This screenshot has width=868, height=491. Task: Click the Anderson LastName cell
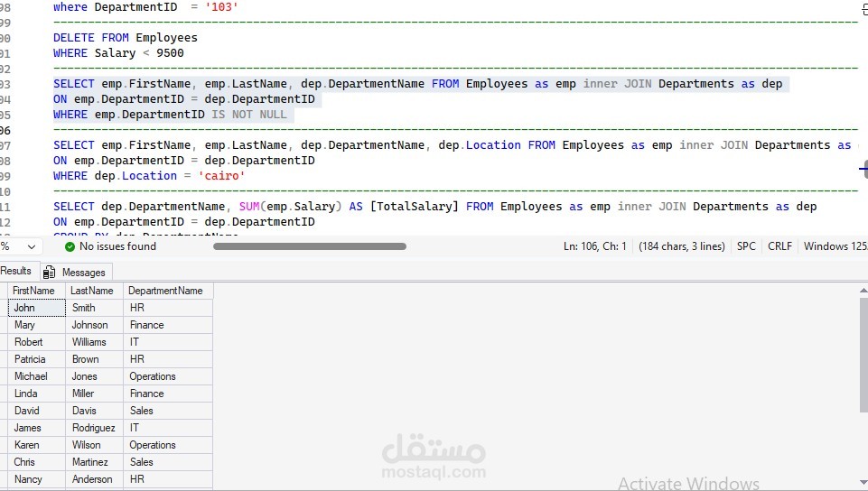click(94, 479)
